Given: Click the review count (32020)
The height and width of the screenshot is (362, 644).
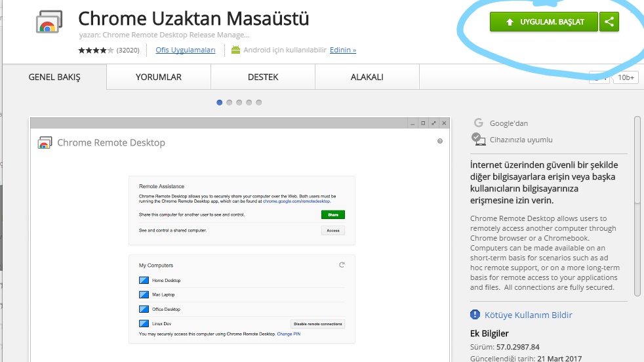Looking at the screenshot, I should tap(128, 50).
